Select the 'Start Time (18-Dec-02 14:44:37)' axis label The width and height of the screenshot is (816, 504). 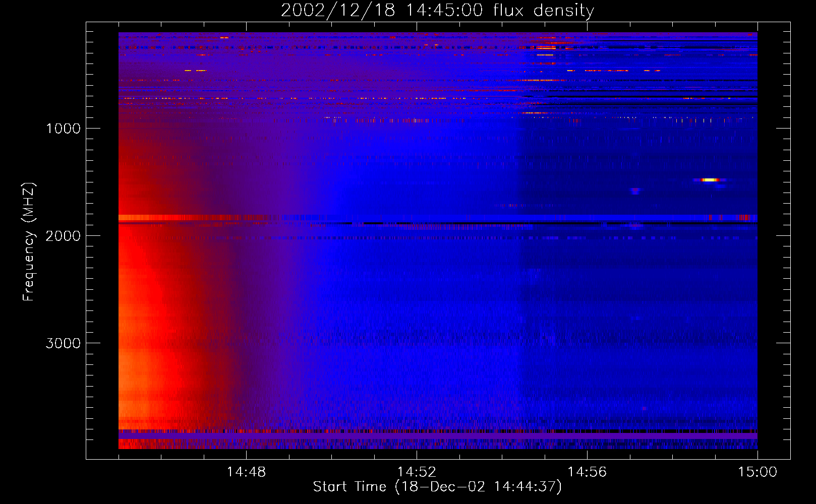(x=437, y=487)
